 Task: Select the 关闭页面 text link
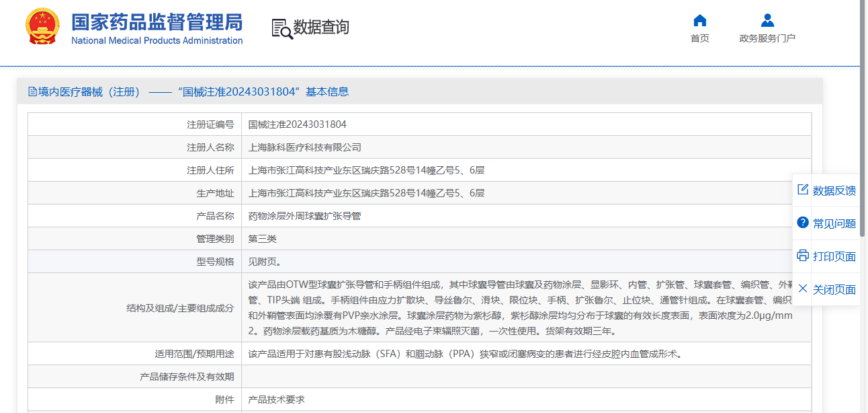tap(834, 290)
